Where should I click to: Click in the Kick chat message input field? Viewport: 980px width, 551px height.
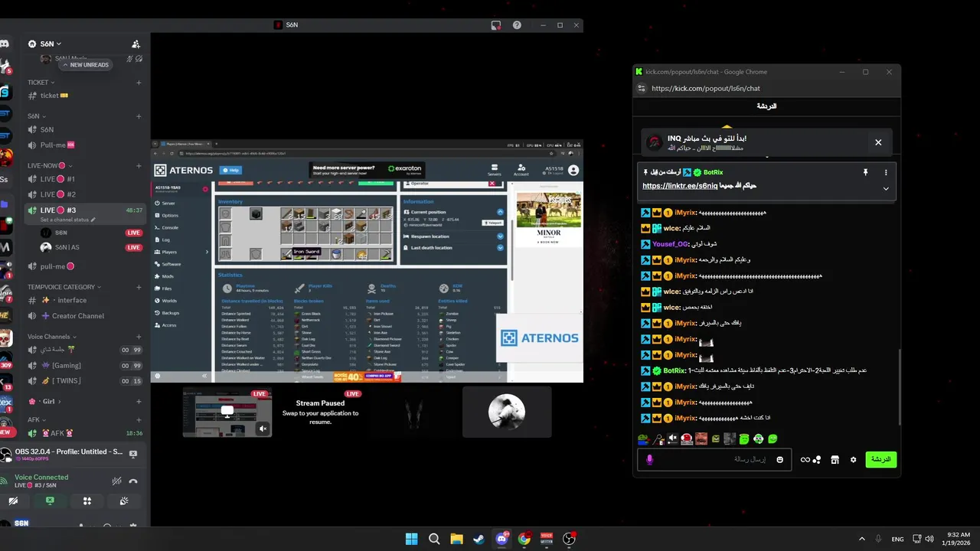click(x=714, y=459)
